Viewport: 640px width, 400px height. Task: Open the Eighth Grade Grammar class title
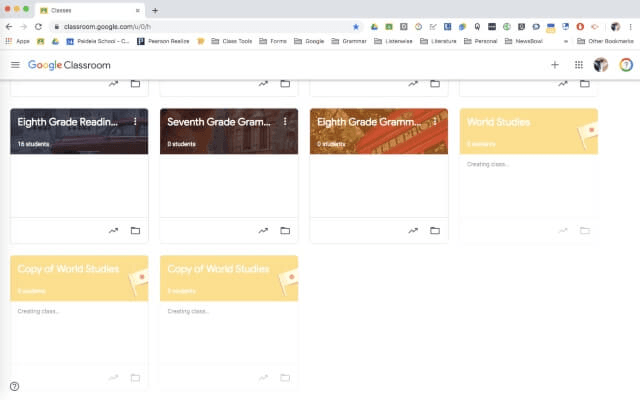(369, 122)
